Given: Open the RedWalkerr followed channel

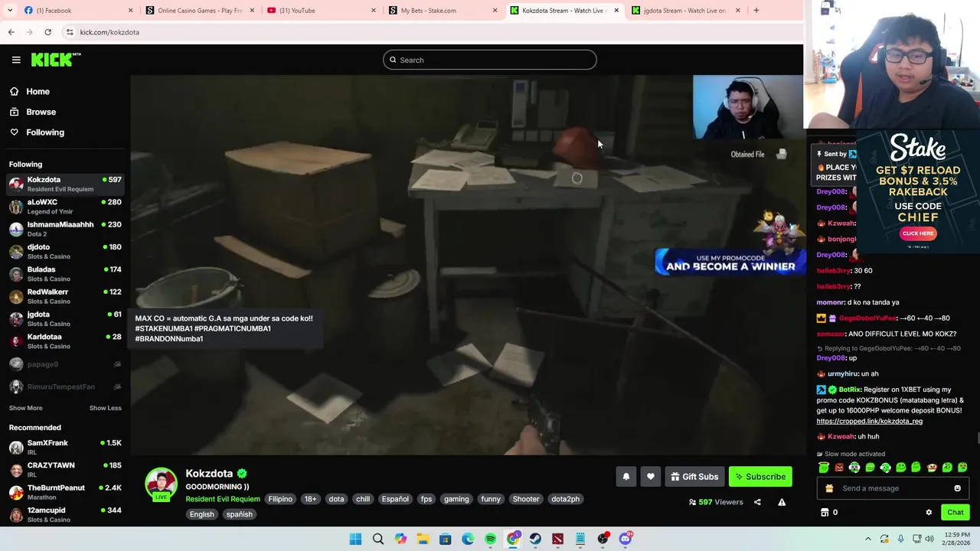Looking at the screenshot, I should (x=64, y=296).
